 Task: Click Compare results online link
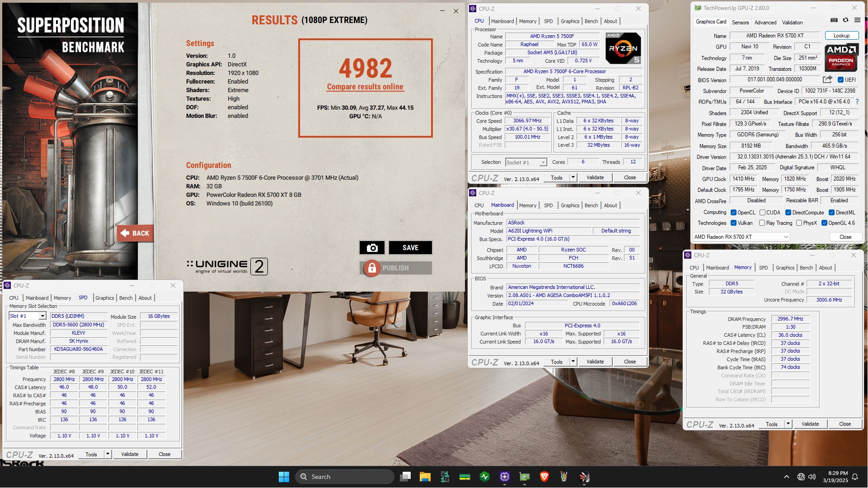(x=365, y=87)
